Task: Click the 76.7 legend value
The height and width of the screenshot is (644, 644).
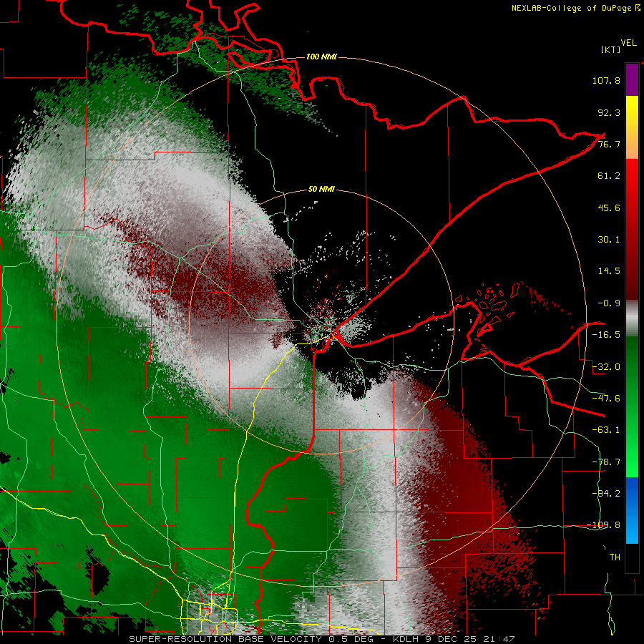Action: point(609,144)
